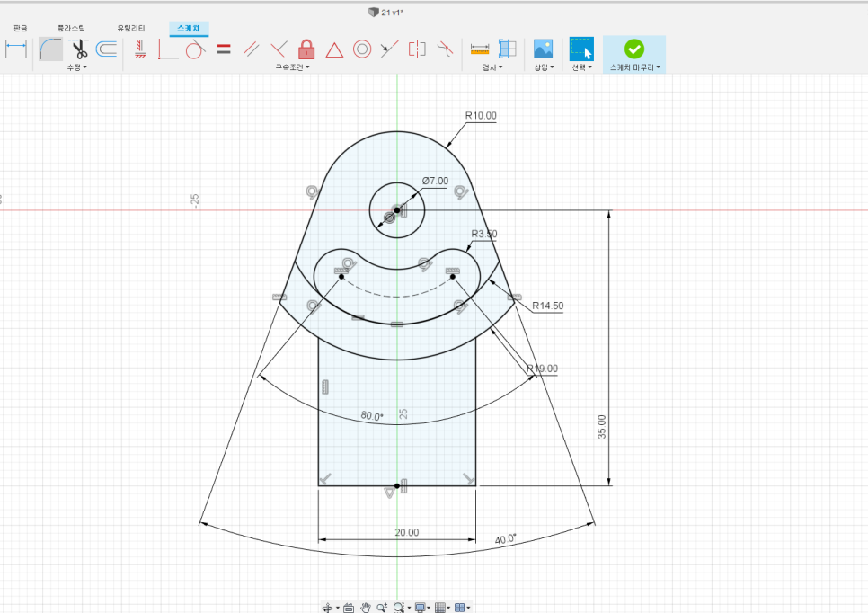Image resolution: width=868 pixels, height=613 pixels.
Task: Select the Offset tool
Action: pos(106,49)
